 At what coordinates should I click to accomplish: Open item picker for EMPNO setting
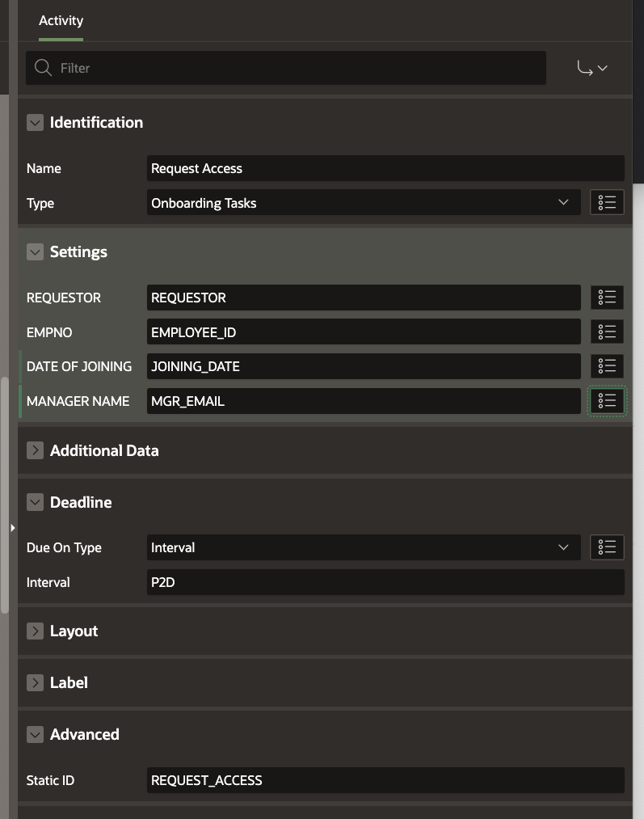click(x=607, y=331)
